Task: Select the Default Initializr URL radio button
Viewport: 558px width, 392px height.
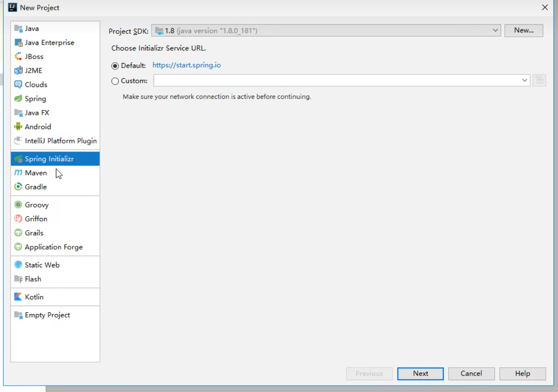Action: click(115, 66)
